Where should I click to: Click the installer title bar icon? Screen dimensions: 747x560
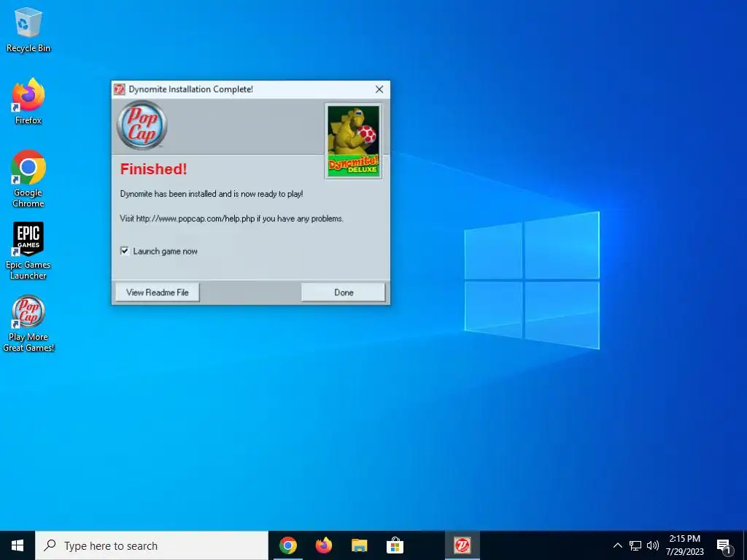119,89
